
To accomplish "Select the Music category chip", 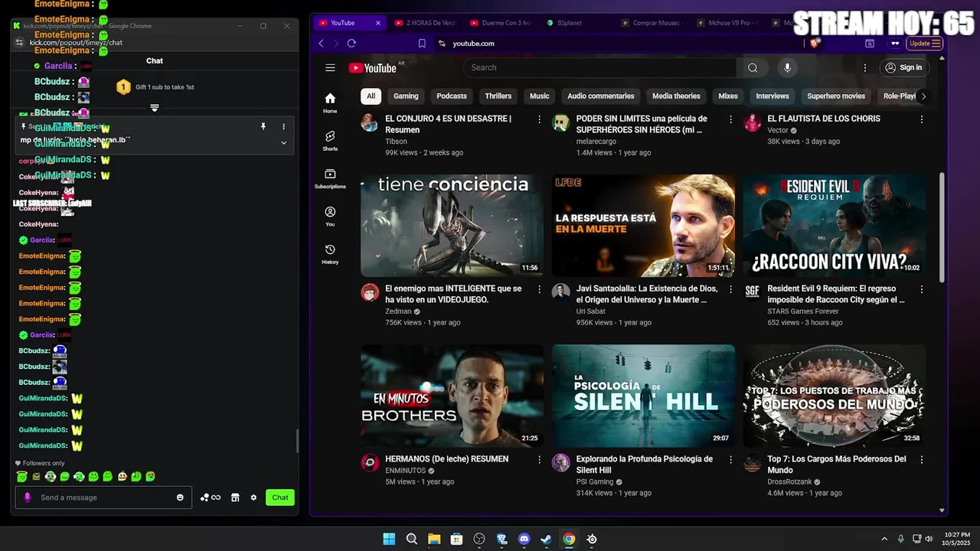I will point(540,96).
